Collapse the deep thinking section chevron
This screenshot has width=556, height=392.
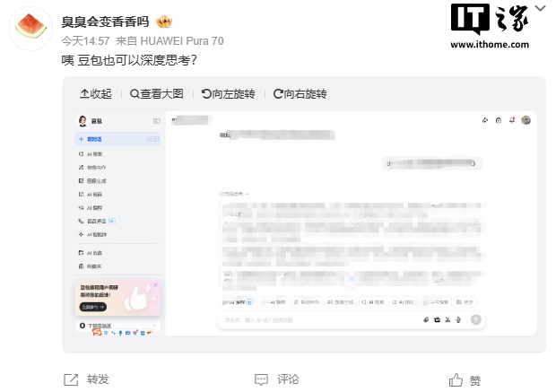tap(247, 194)
